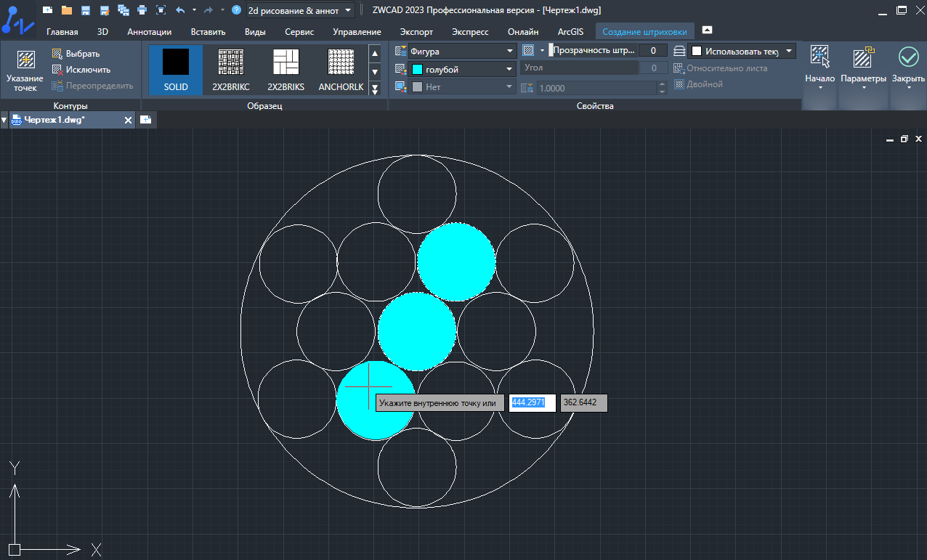
Task: Select the Создание штриховки tab
Action: coord(644,32)
